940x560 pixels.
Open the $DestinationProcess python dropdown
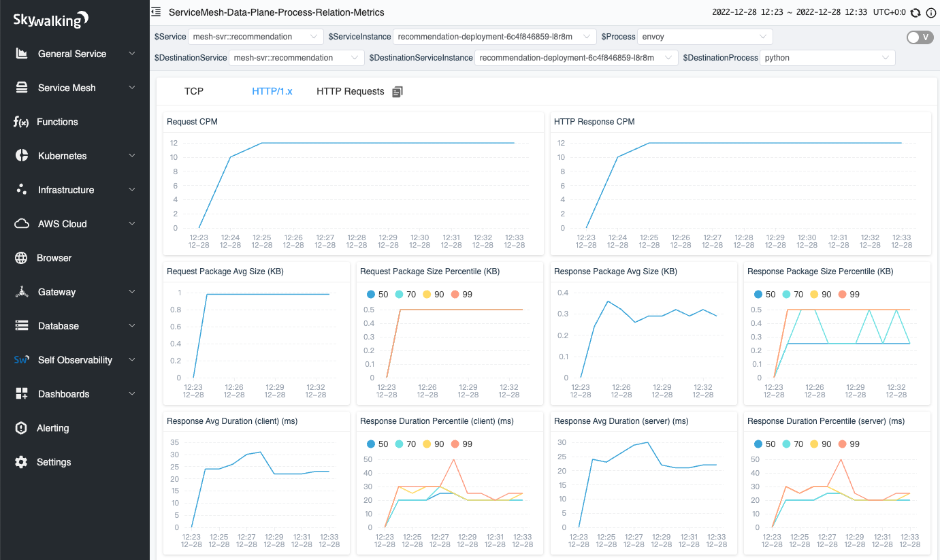point(827,58)
